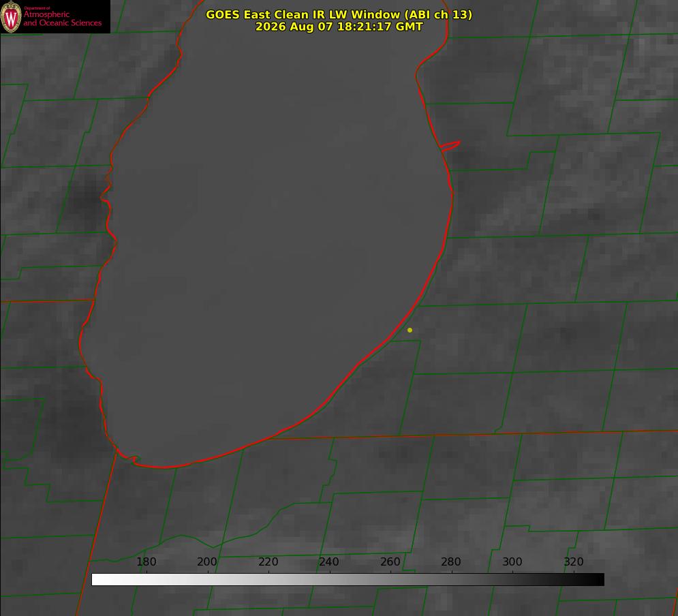Click the yellow dot marker near the lakeshore
The width and height of the screenshot is (678, 616).
pyautogui.click(x=410, y=330)
